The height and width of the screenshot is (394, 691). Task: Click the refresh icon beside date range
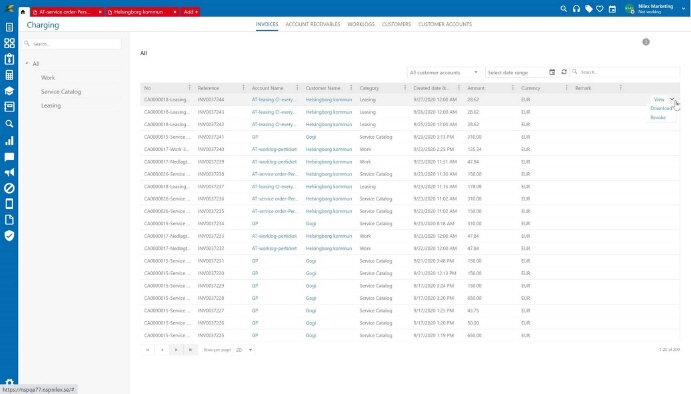click(564, 72)
